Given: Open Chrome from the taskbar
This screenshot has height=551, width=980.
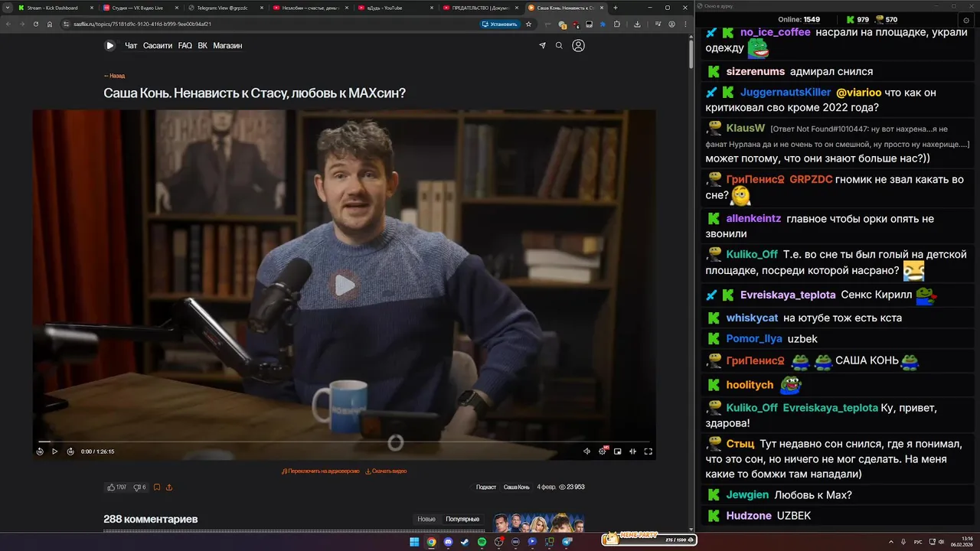Looking at the screenshot, I should click(x=431, y=542).
